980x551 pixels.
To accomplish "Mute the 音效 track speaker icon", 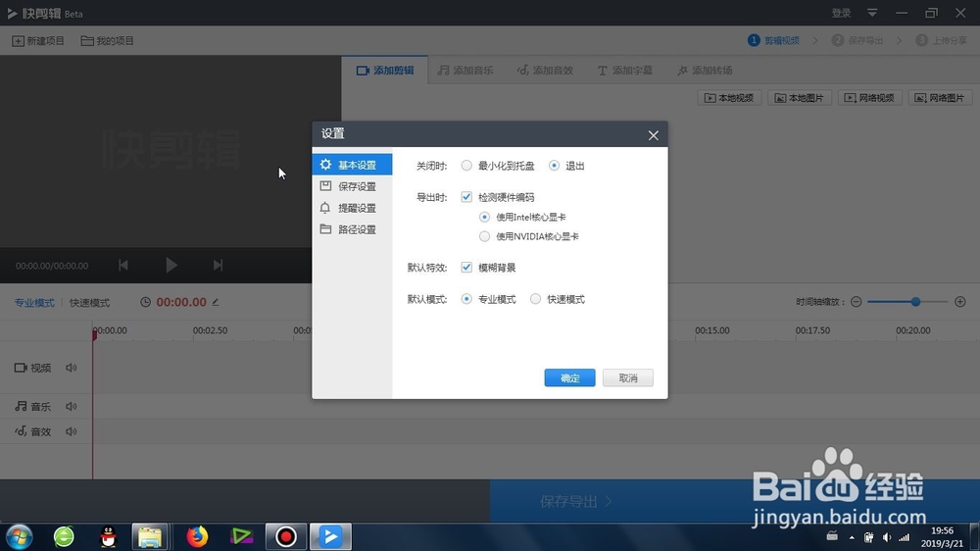I will (72, 431).
